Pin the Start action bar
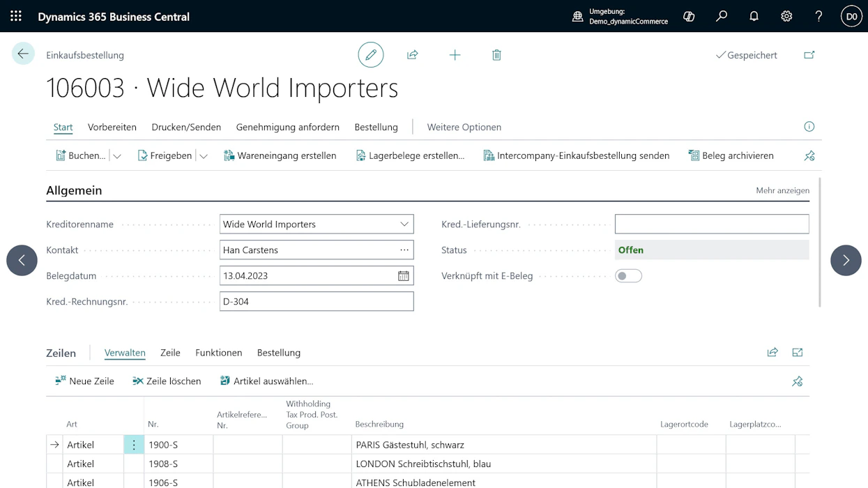Image resolution: width=868 pixels, height=488 pixels. click(x=809, y=155)
